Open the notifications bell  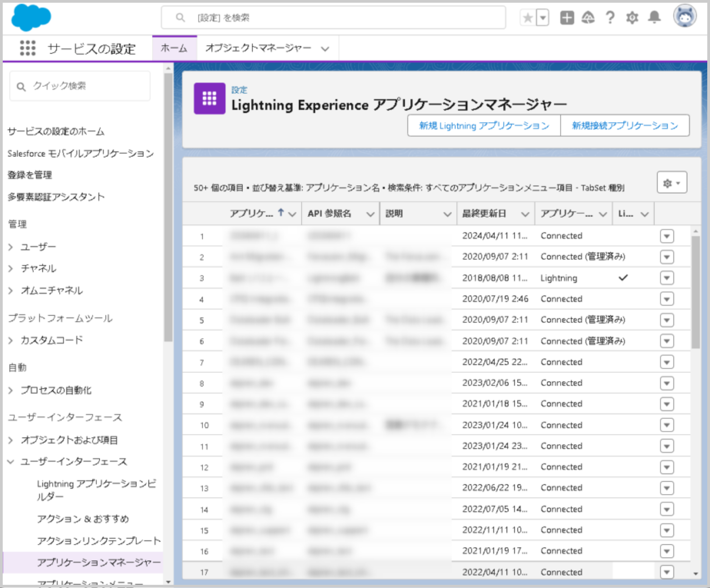point(654,17)
